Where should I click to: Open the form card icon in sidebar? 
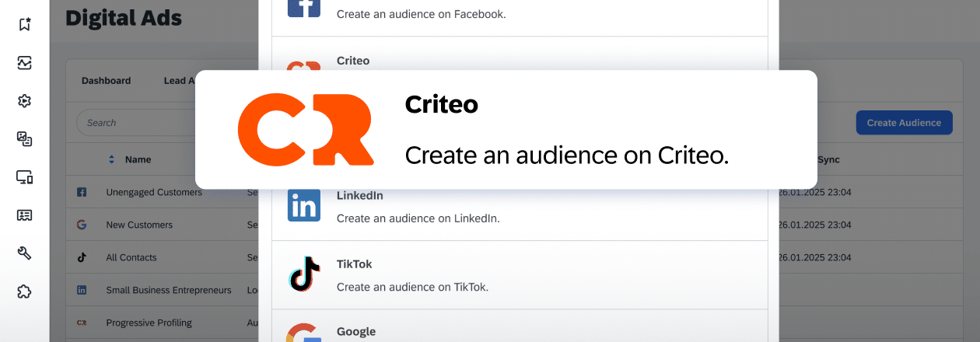pyautogui.click(x=24, y=215)
